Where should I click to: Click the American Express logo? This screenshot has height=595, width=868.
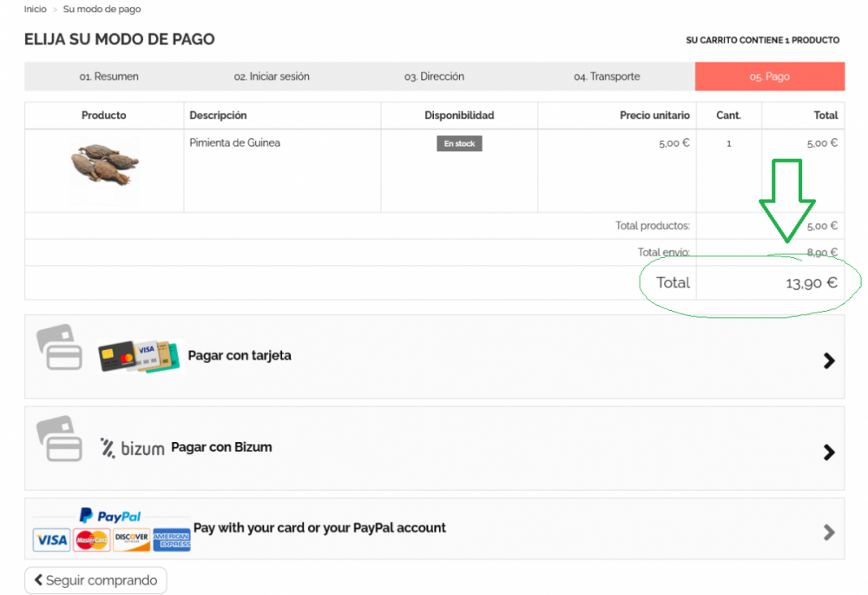pos(172,540)
